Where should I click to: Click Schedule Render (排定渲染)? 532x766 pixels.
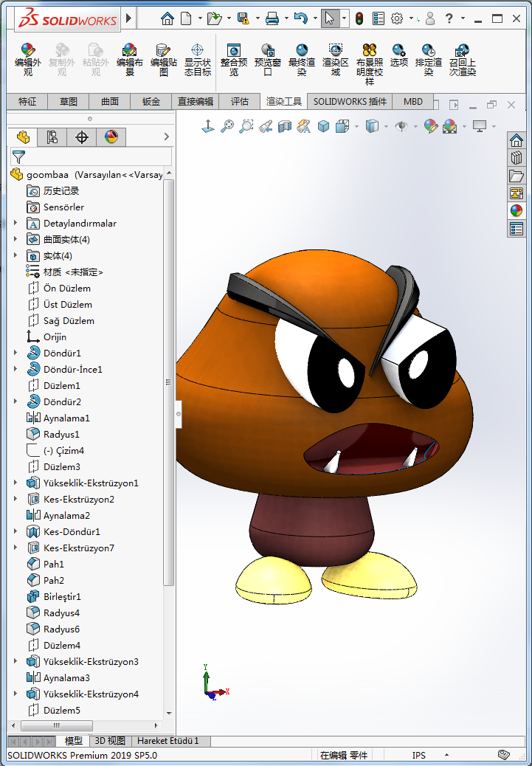tap(429, 60)
